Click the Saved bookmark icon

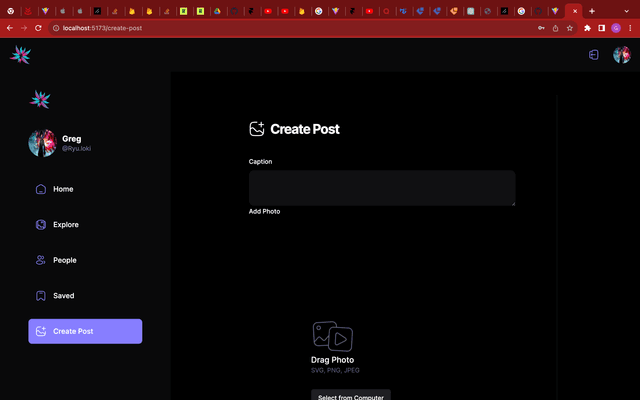click(41, 296)
